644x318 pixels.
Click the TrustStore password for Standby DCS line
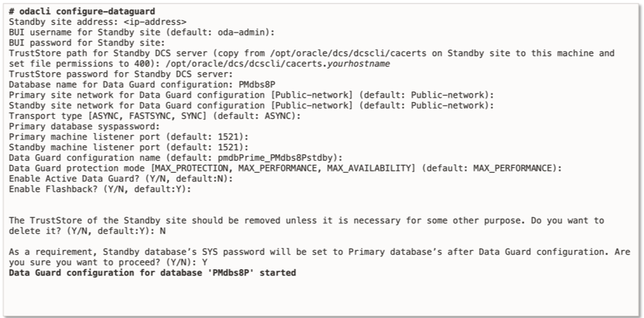pyautogui.click(x=120, y=73)
